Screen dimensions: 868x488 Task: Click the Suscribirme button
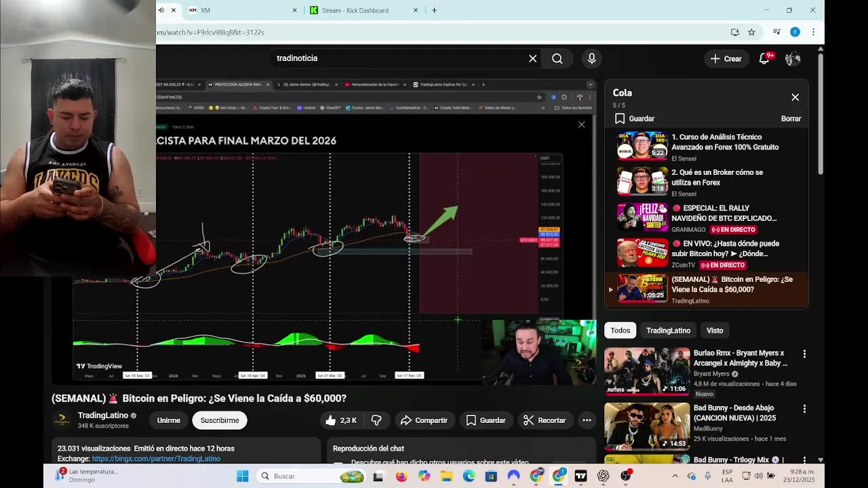pos(220,420)
